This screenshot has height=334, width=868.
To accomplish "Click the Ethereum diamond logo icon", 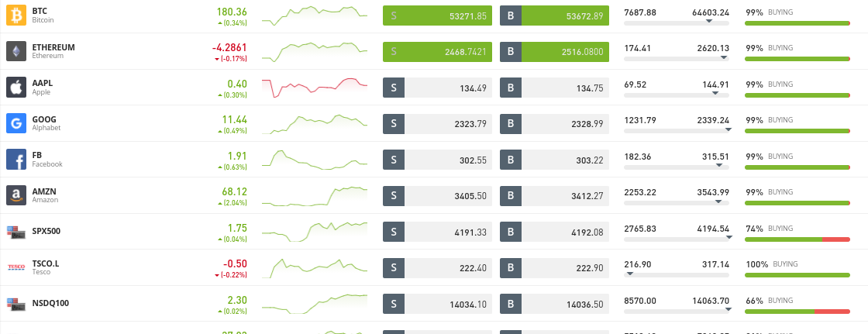I will click(16, 51).
